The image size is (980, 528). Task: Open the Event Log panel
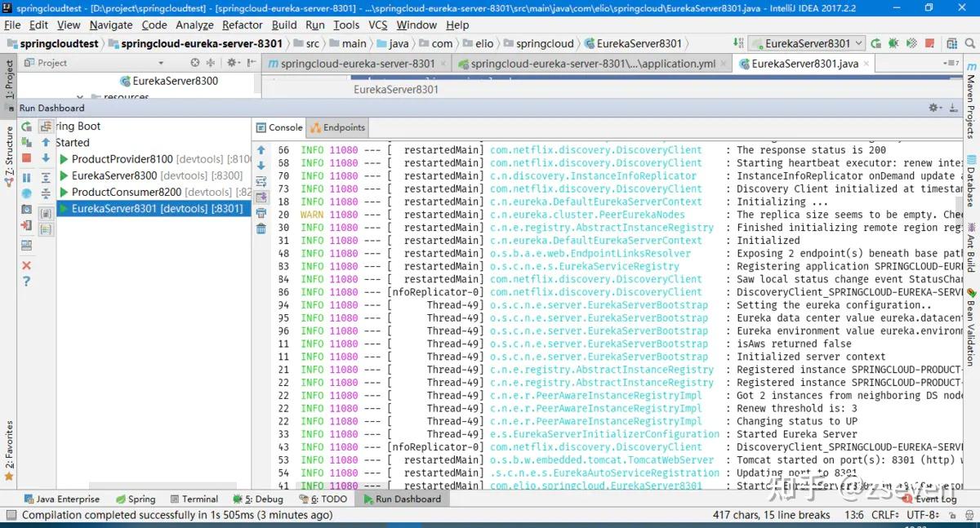pyautogui.click(x=936, y=499)
